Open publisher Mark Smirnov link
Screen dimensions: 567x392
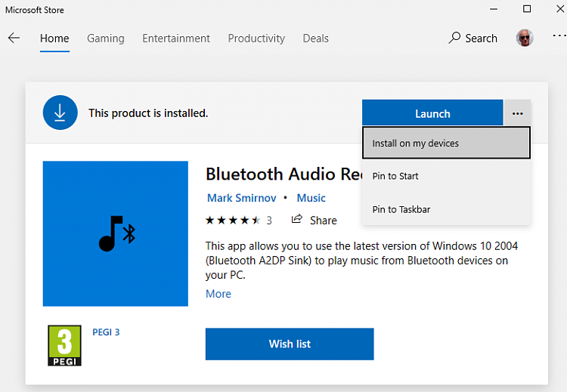(x=242, y=198)
